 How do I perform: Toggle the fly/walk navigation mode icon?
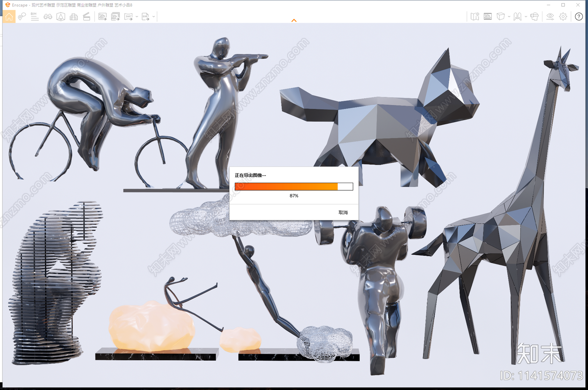click(517, 17)
